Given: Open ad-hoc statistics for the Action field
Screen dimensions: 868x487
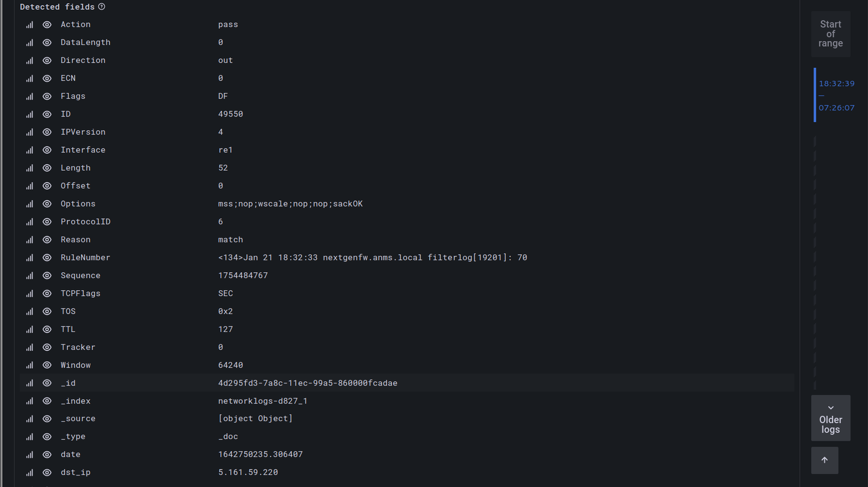Looking at the screenshot, I should point(29,25).
